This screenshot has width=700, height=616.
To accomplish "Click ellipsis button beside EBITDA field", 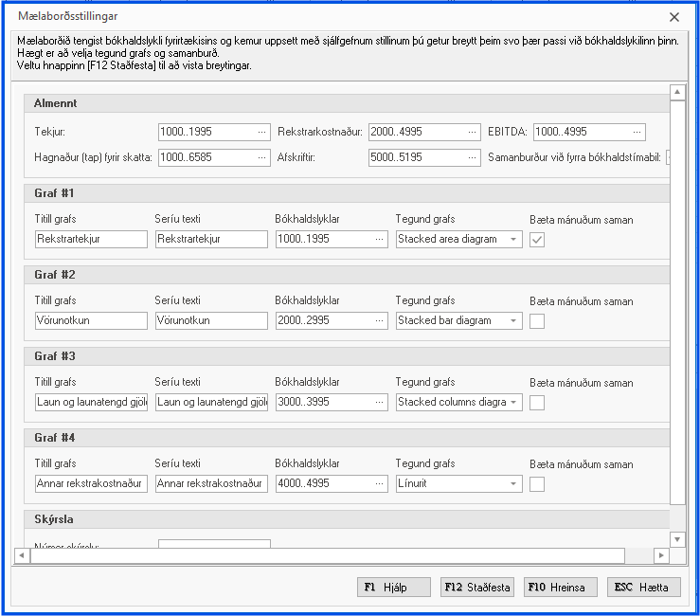I will point(637,132).
